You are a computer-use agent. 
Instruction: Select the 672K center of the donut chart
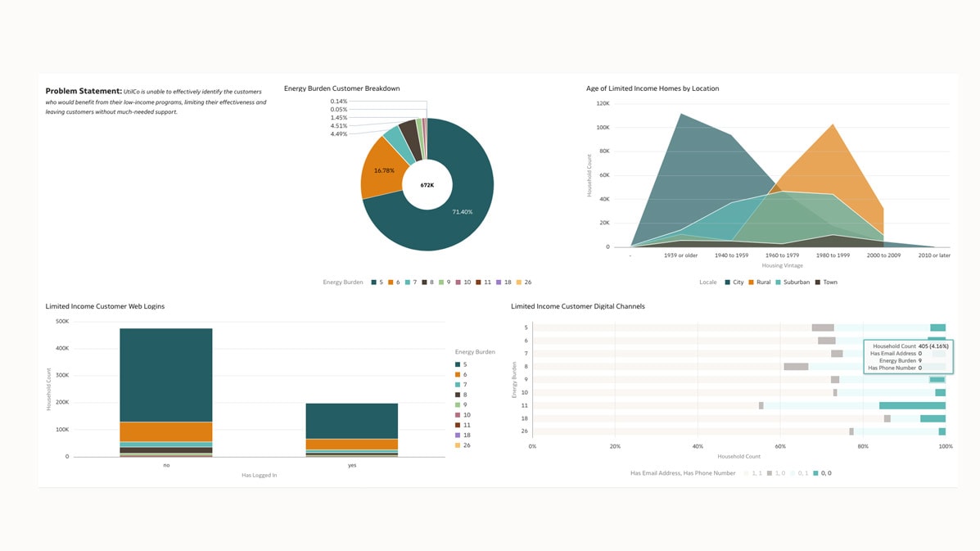(427, 185)
